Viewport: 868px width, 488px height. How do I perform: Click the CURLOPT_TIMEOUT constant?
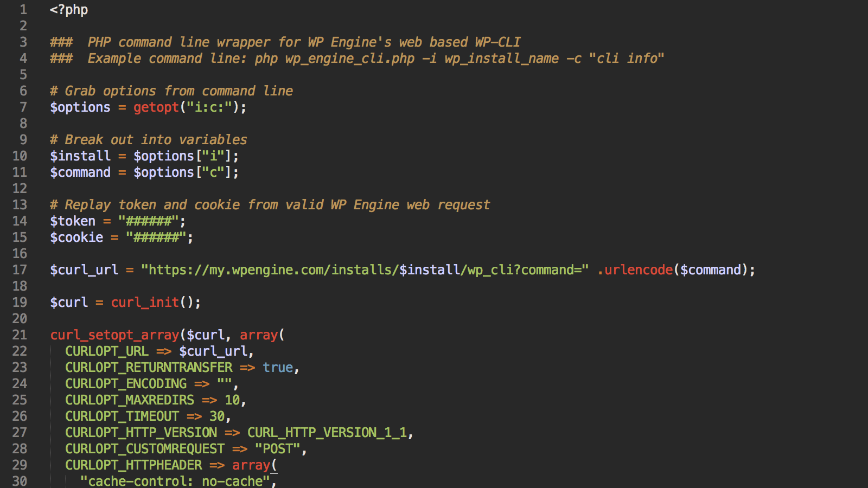pyautogui.click(x=122, y=416)
